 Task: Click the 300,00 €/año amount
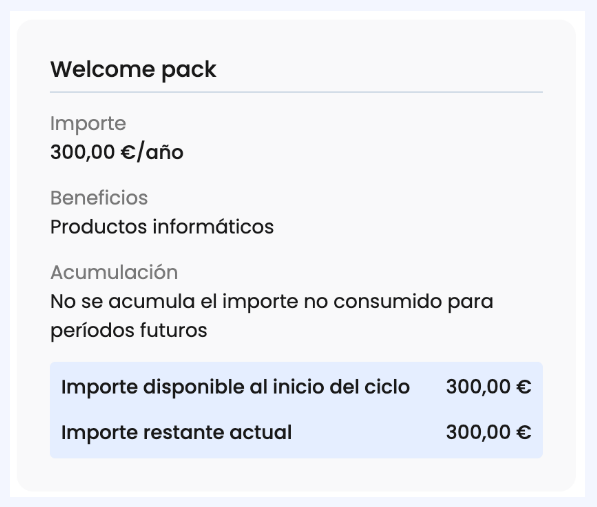(117, 152)
